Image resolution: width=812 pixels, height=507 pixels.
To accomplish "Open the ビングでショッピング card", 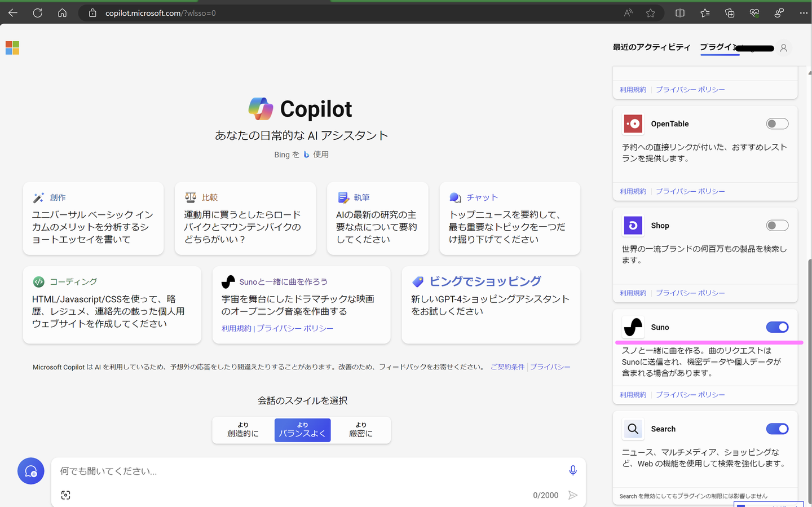I will pyautogui.click(x=491, y=305).
